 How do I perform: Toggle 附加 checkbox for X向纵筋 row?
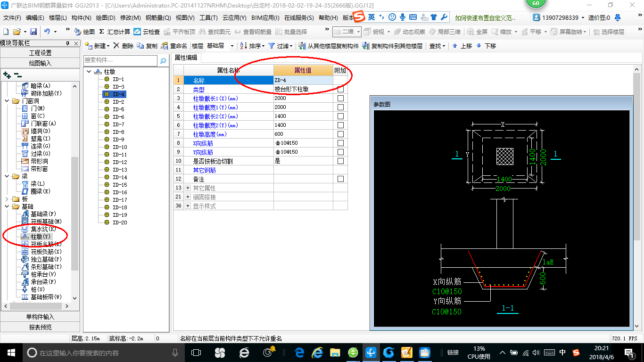tap(340, 143)
